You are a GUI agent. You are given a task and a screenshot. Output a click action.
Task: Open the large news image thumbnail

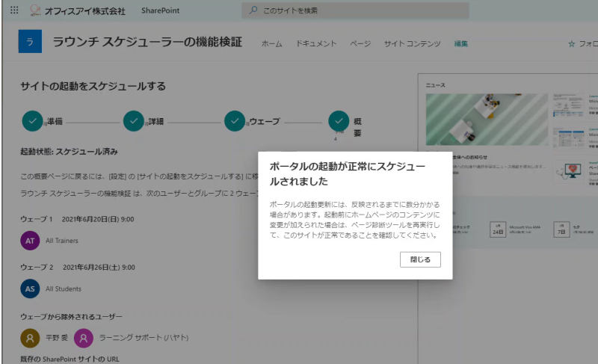487,120
